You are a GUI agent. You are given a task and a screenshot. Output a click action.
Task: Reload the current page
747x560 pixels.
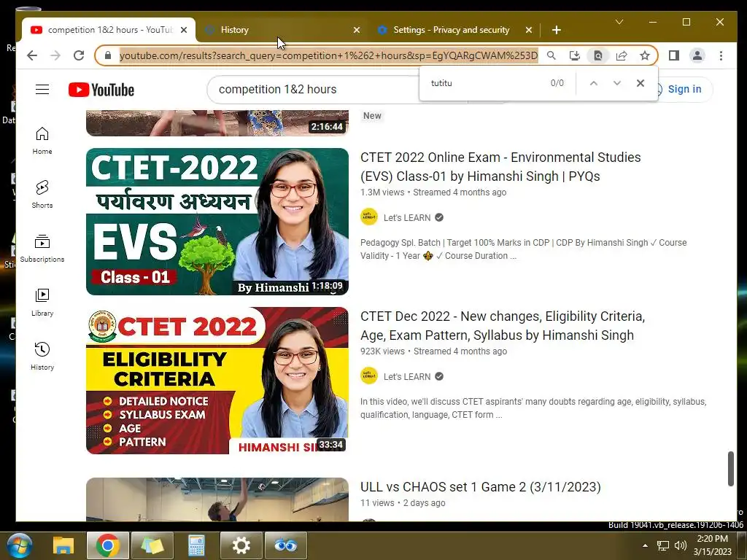tap(79, 55)
